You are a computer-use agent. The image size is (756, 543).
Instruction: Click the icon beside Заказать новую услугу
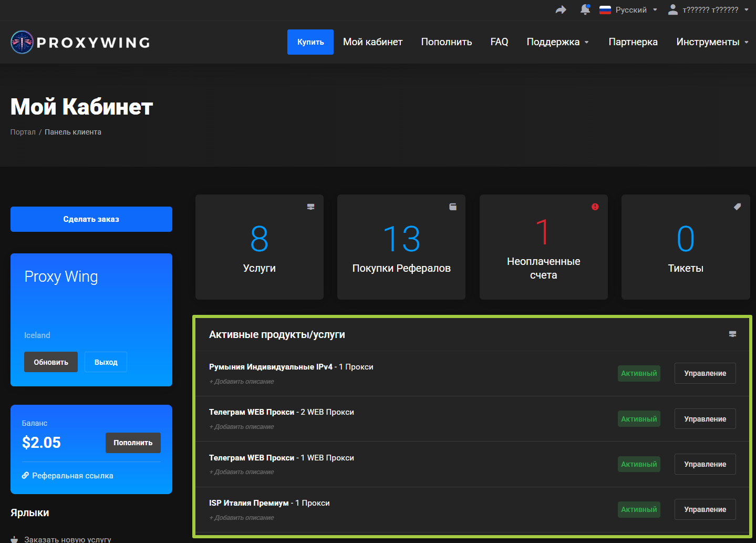click(x=14, y=539)
